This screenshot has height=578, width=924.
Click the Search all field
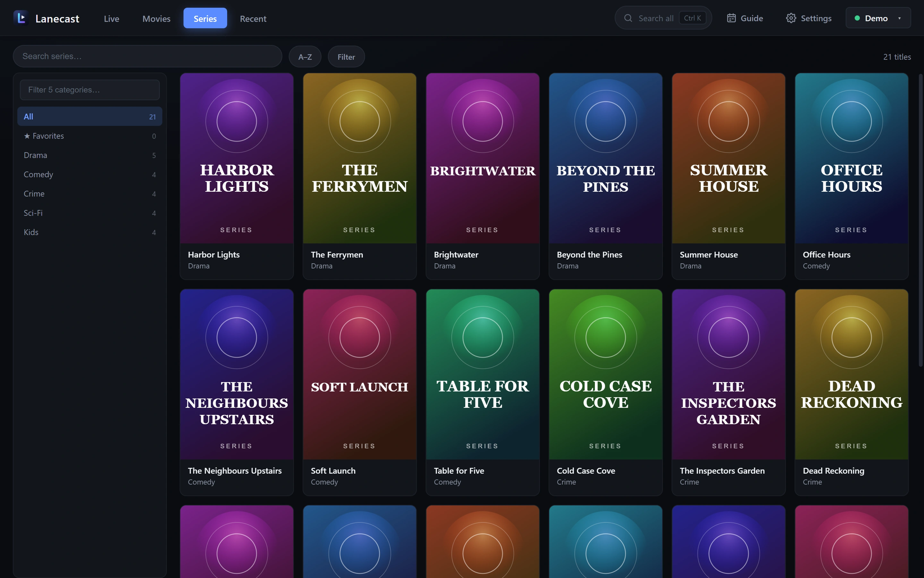pos(663,18)
